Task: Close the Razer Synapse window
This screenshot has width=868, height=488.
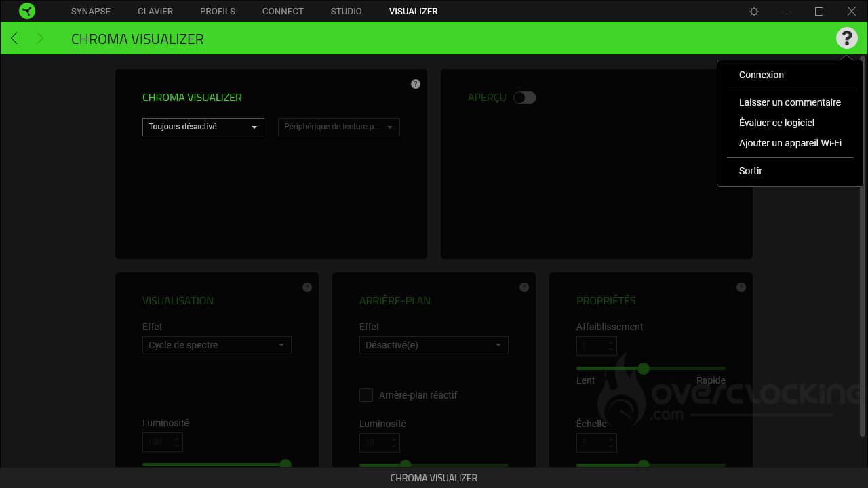Action: point(852,12)
